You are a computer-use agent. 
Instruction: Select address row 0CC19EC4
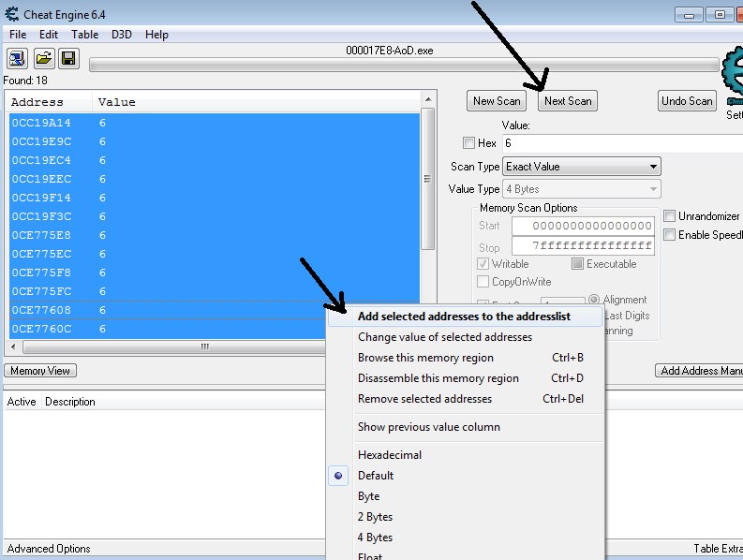215,160
